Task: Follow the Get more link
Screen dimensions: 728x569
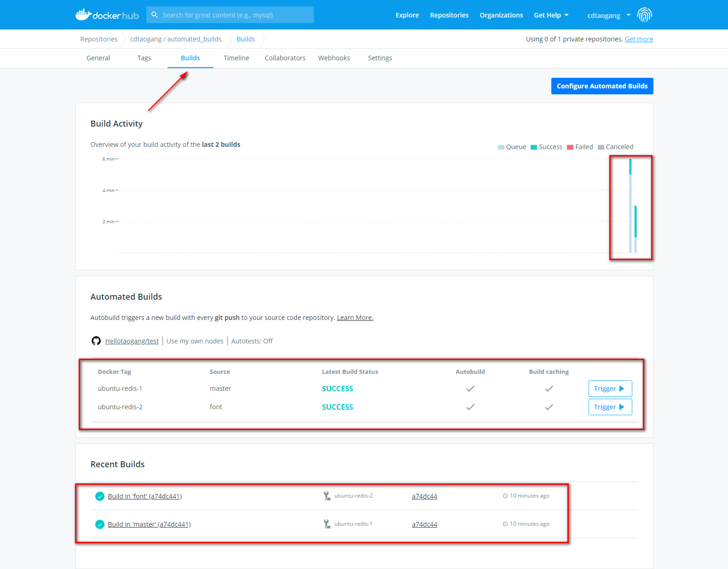Action: click(639, 39)
